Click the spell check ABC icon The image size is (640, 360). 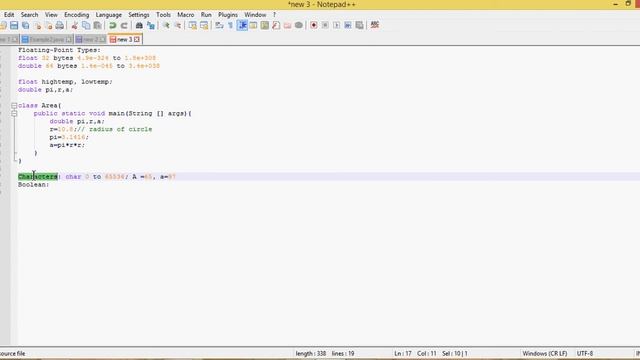(375, 25)
